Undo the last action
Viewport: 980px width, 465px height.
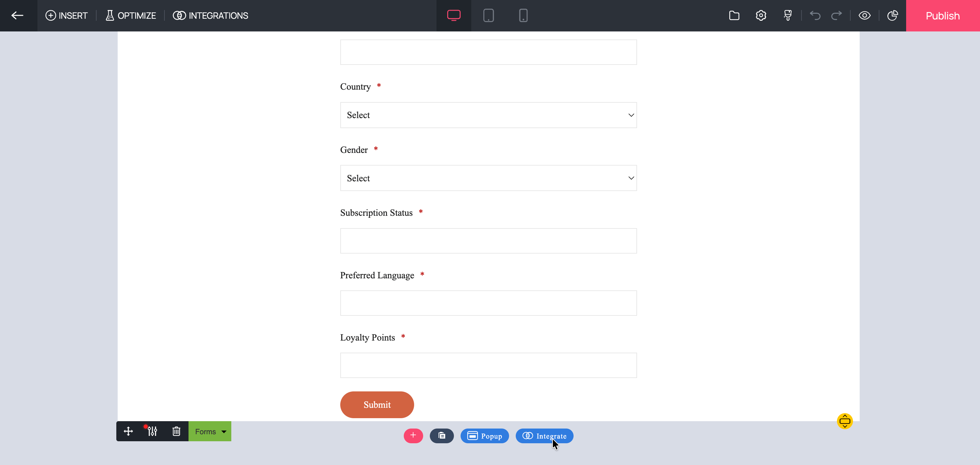click(x=815, y=16)
